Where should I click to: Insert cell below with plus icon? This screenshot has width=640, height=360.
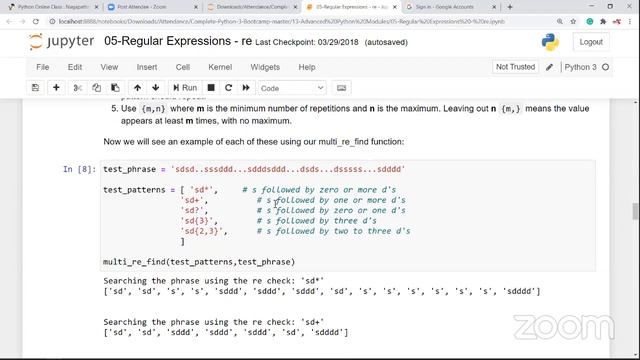[56, 88]
